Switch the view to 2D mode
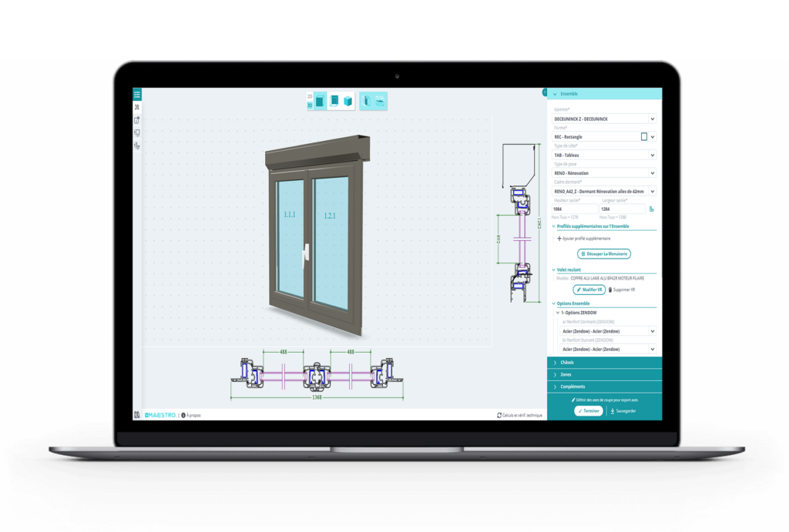 (310, 96)
